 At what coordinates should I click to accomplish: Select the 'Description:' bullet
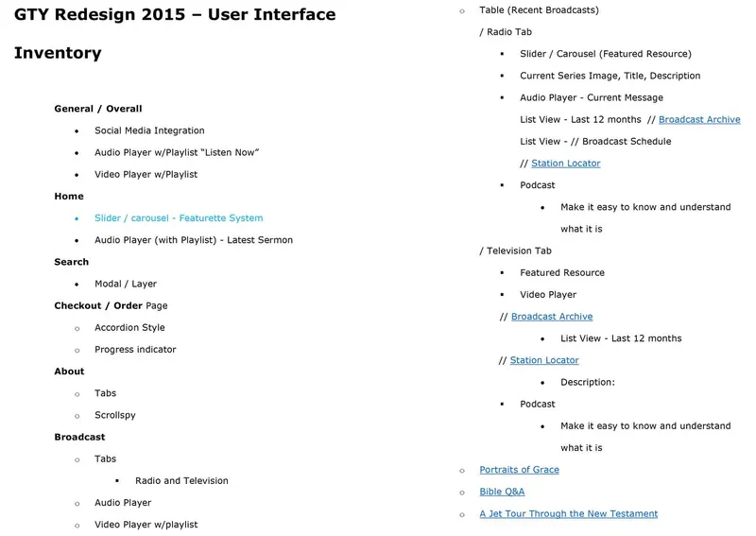click(x=588, y=382)
